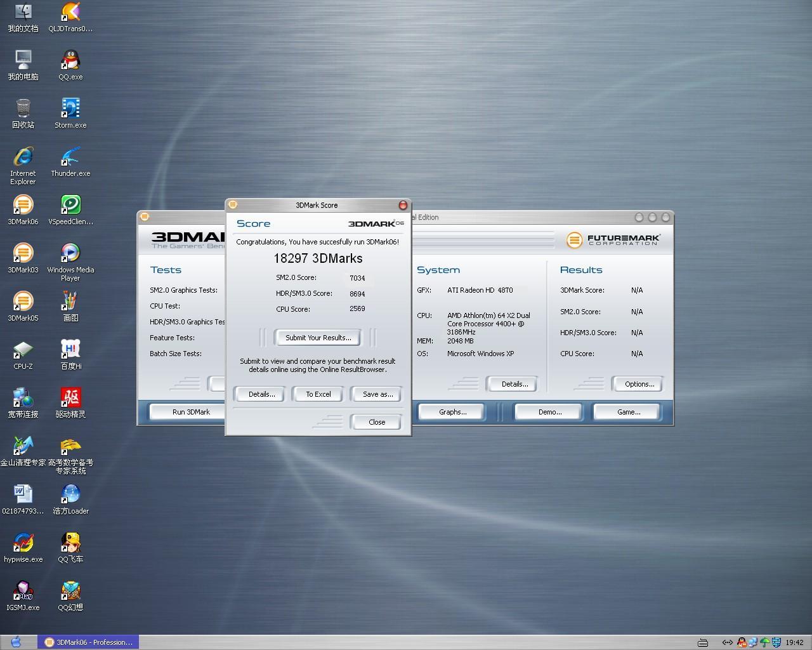Launch Storm.exe desktop shortcut

pyautogui.click(x=70, y=114)
